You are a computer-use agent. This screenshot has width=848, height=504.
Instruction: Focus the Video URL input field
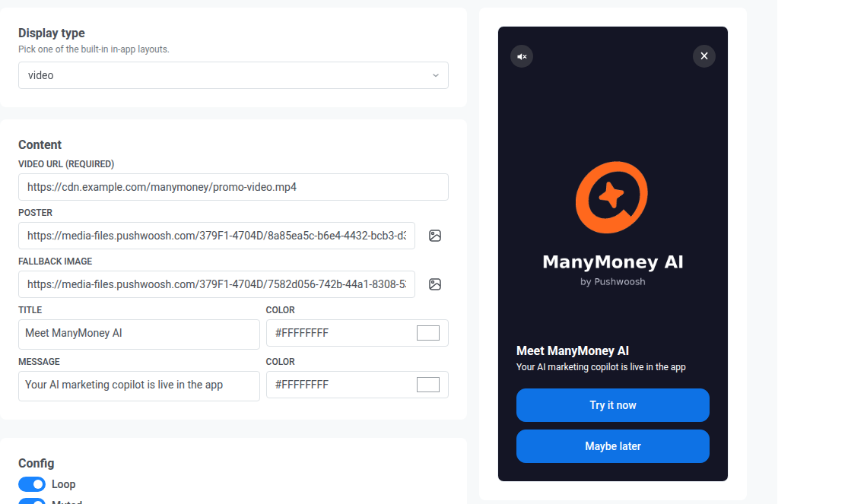click(x=233, y=187)
